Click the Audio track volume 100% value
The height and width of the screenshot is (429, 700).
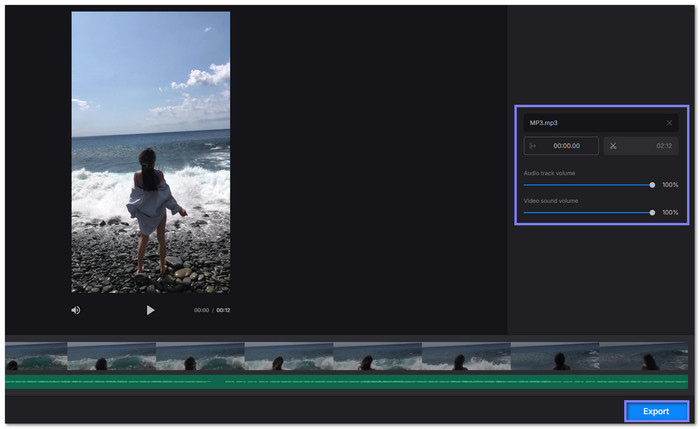(x=670, y=185)
